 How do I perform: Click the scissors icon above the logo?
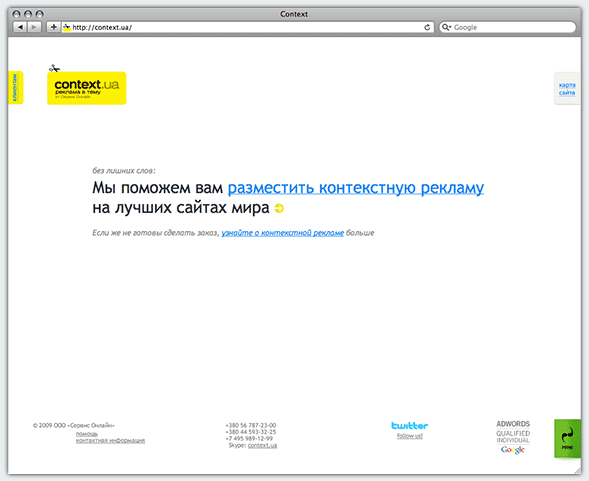point(54,68)
